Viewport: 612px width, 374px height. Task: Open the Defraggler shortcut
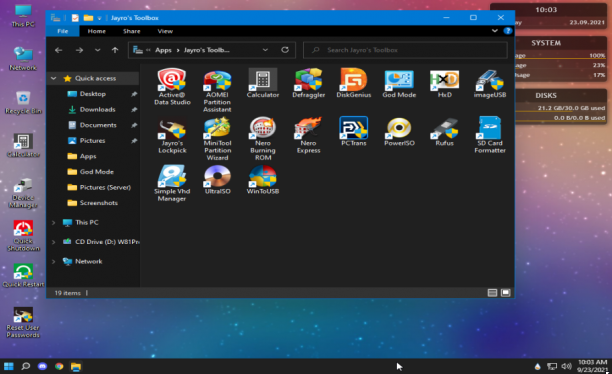click(x=308, y=83)
